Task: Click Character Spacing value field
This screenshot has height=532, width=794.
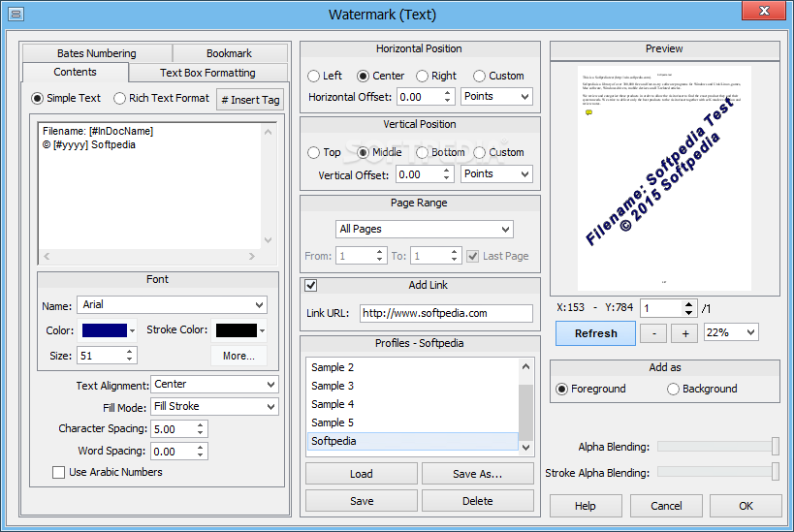Action: pos(173,428)
